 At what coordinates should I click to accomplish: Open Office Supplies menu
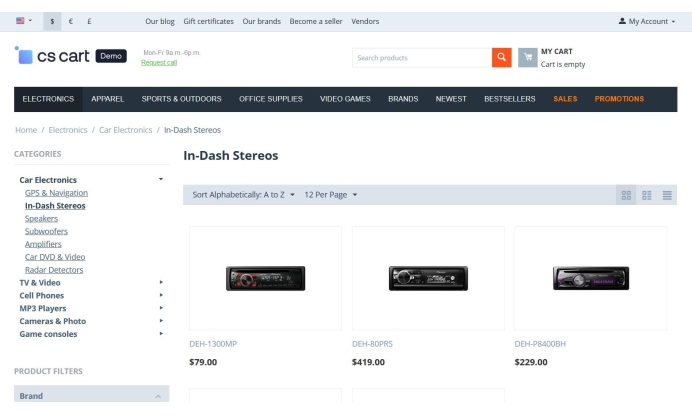click(x=271, y=99)
